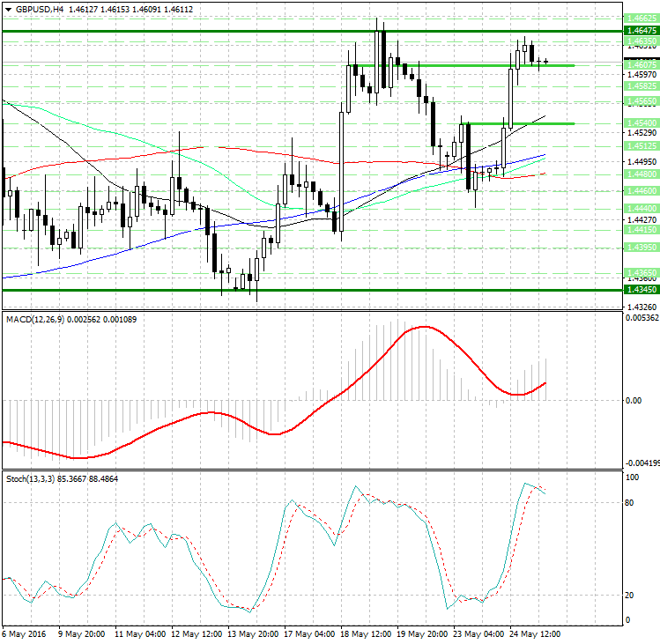Click the 1.46625 price level tag
This screenshot has height=644, width=660.
pyautogui.click(x=639, y=18)
